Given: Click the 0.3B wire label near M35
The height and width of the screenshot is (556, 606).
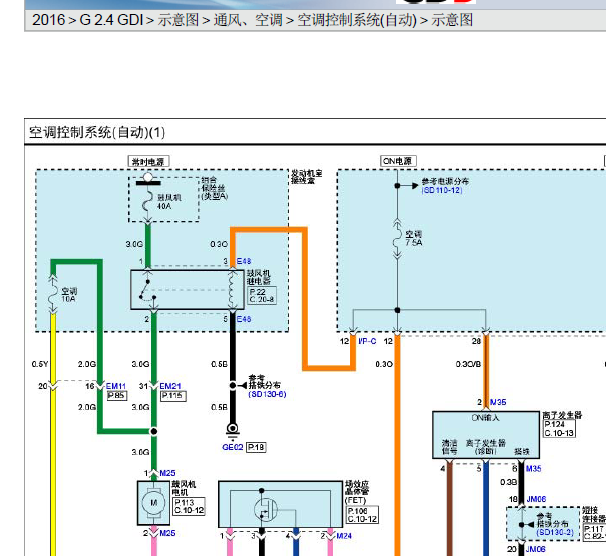Looking at the screenshot, I should 509,482.
